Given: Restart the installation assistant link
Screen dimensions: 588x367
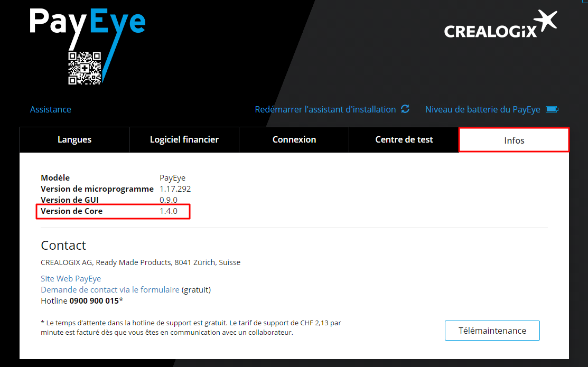Looking at the screenshot, I should point(325,109).
